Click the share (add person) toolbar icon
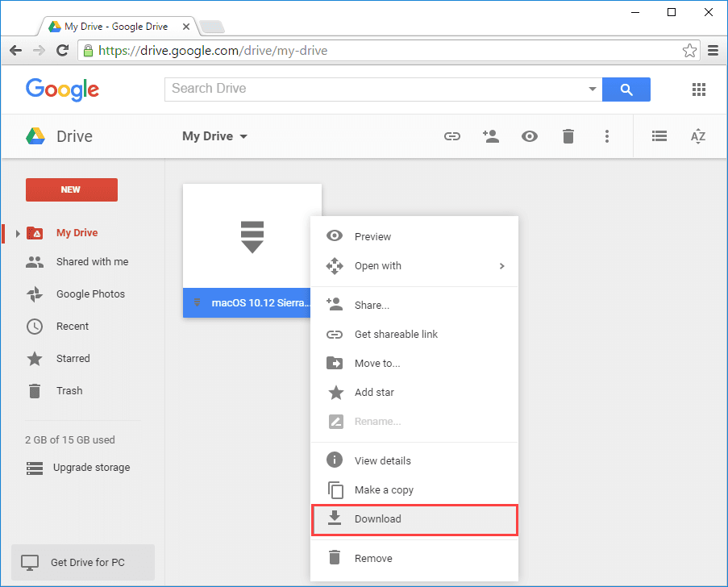Viewport: 728px width, 587px height. tap(491, 136)
